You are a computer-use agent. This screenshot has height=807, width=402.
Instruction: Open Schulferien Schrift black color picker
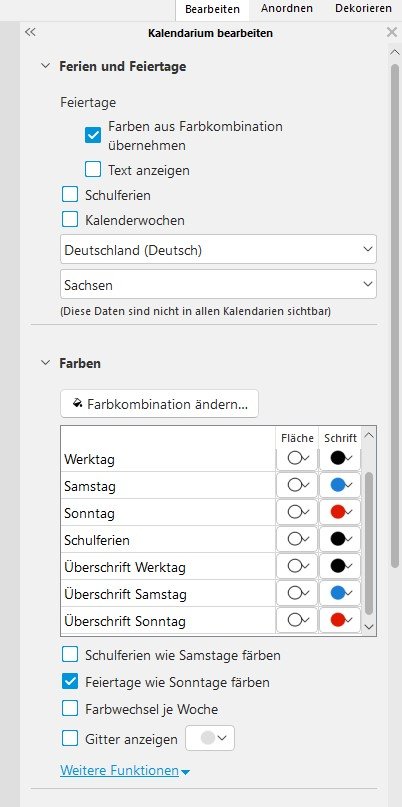coord(340,539)
